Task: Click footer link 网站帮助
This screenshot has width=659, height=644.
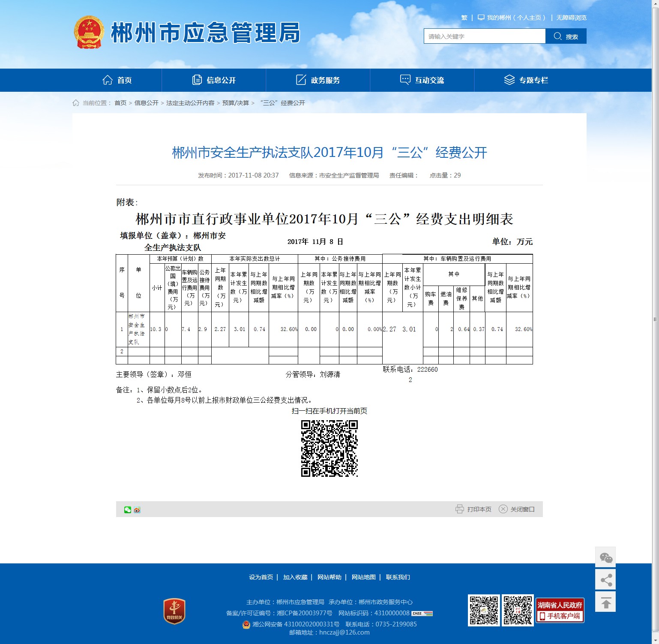Action: coord(329,577)
